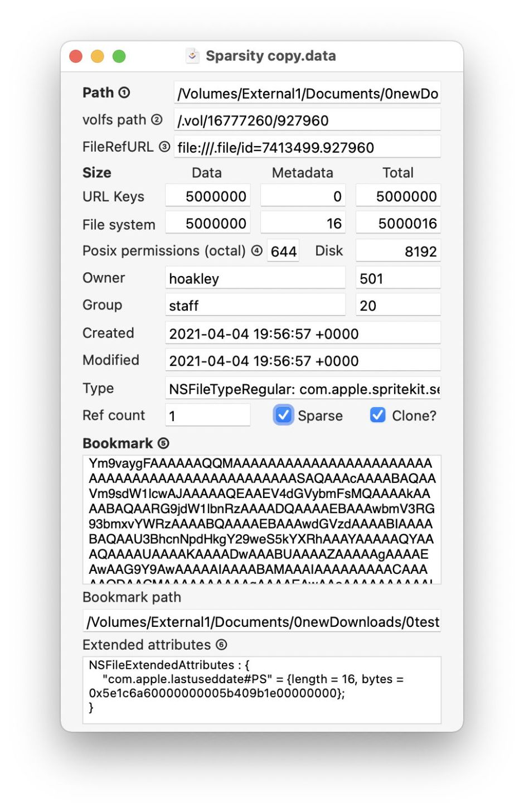The image size is (524, 812).
Task: Click into the Path text field
Action: [x=307, y=94]
